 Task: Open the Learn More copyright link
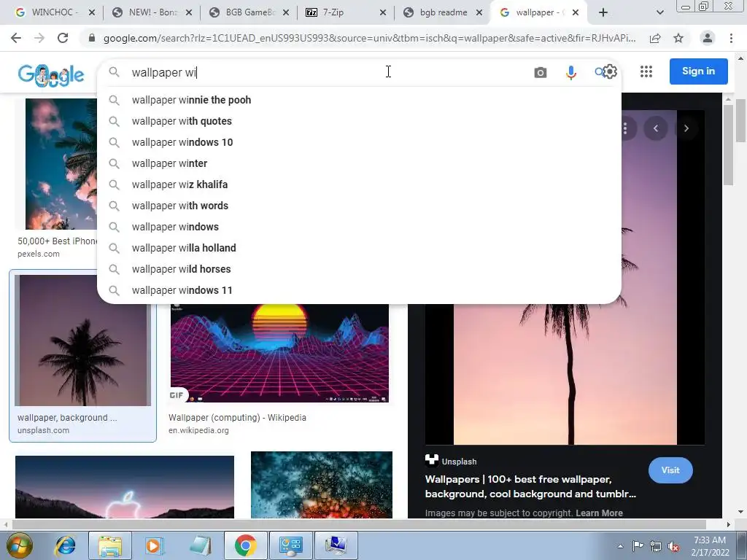pyautogui.click(x=600, y=513)
